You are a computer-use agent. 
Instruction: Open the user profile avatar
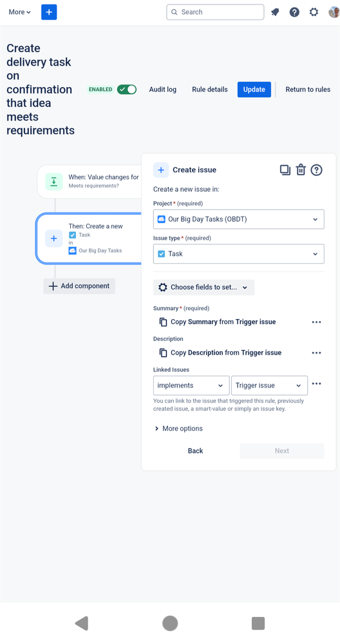334,12
